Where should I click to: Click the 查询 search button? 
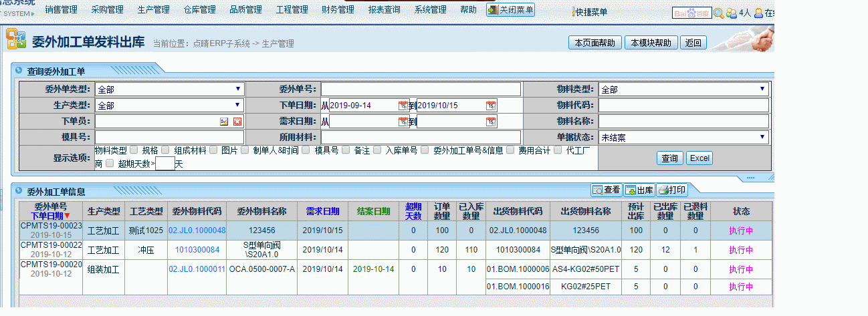(669, 158)
